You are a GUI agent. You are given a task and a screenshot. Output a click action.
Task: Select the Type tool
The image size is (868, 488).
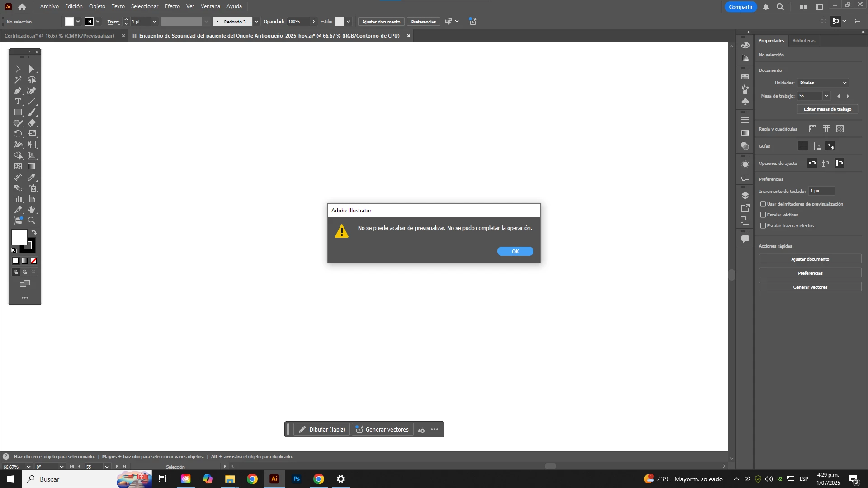click(18, 102)
